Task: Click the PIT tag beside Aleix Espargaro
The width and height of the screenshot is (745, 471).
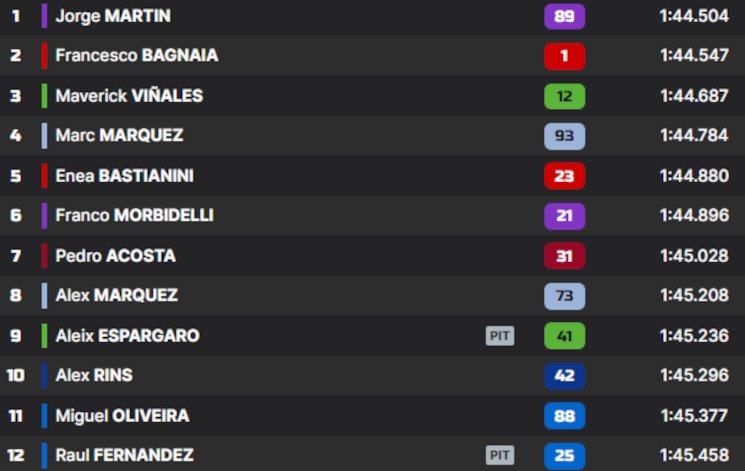Action: [x=500, y=336]
